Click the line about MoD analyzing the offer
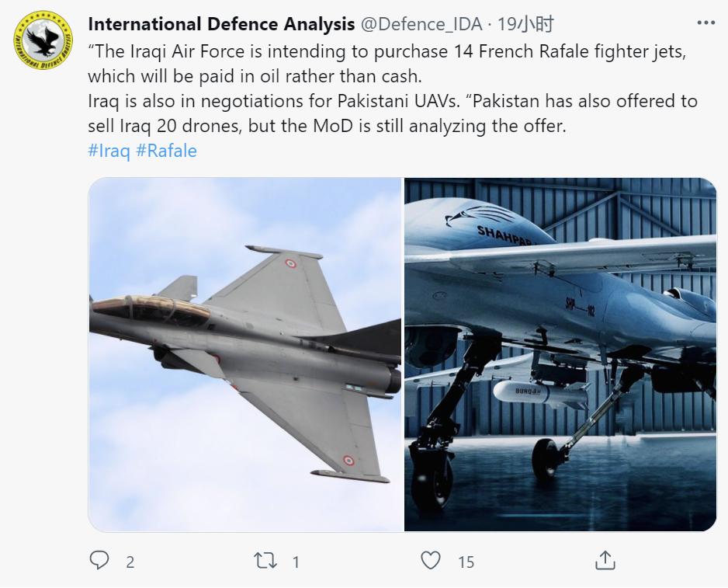728x588 pixels. click(326, 126)
